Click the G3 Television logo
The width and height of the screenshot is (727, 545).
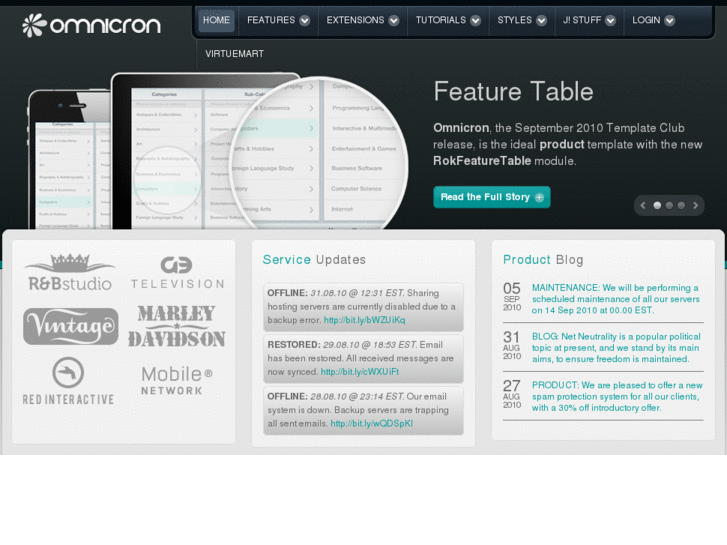[177, 273]
